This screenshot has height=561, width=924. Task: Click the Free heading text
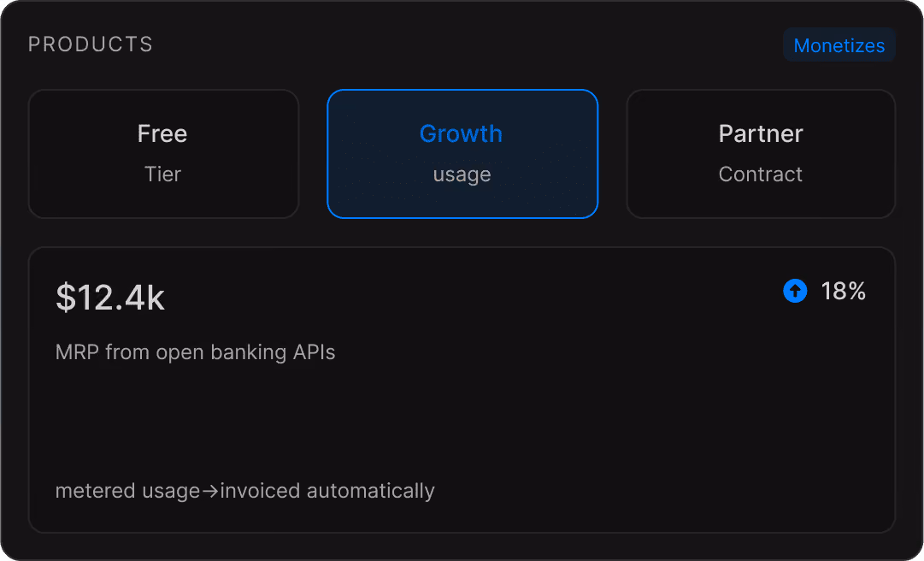point(162,133)
